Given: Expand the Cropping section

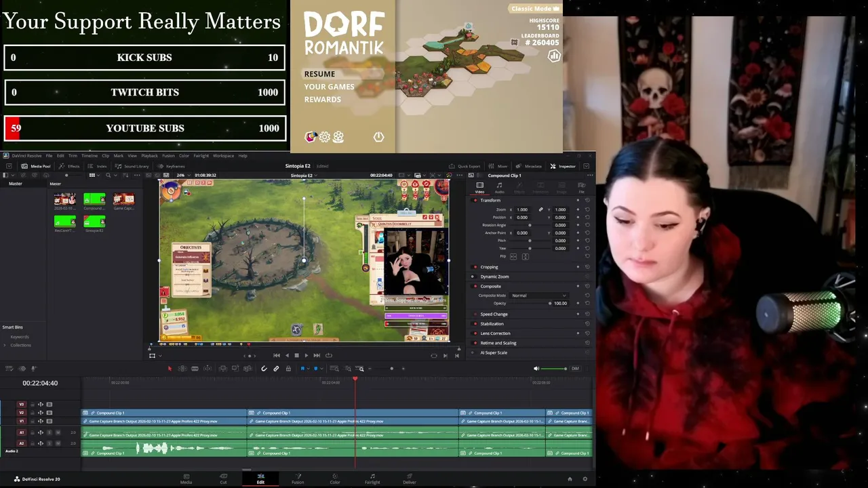Looking at the screenshot, I should coord(489,267).
